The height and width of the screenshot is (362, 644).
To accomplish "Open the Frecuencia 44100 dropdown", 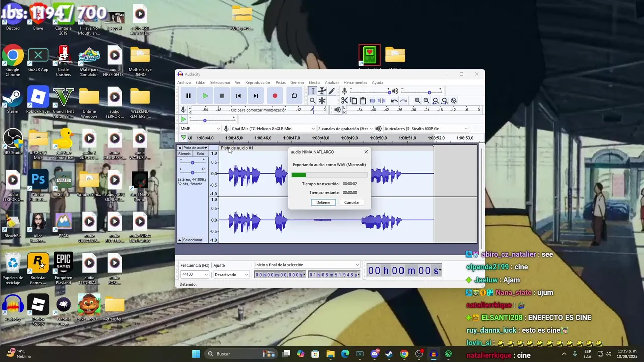I will [x=195, y=275].
